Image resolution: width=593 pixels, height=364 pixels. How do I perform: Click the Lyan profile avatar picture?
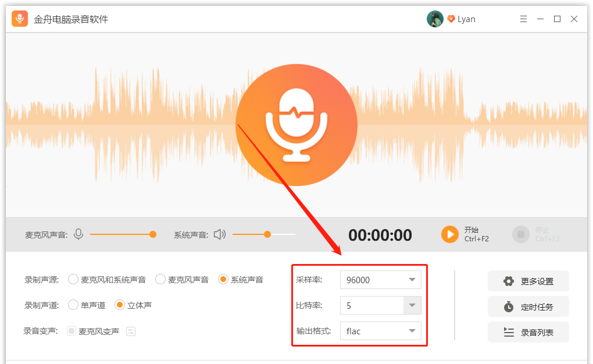pos(434,19)
